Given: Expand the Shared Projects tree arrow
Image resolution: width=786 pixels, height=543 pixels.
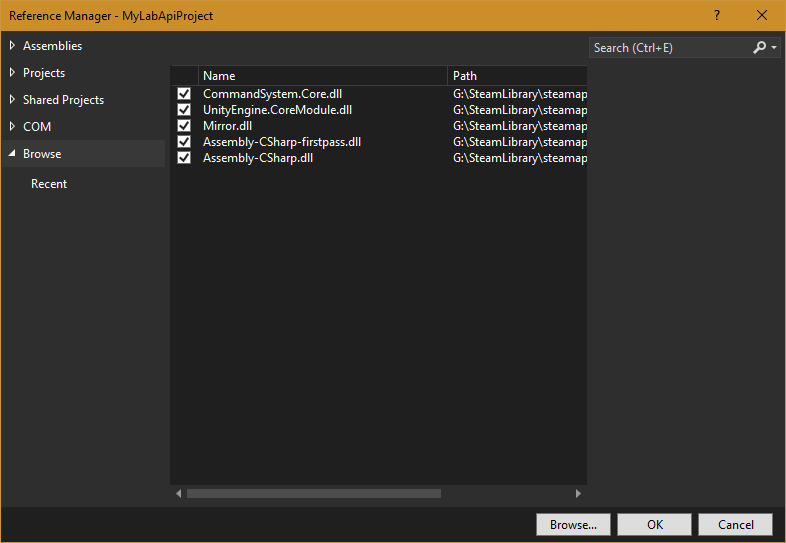Looking at the screenshot, I should pos(12,100).
